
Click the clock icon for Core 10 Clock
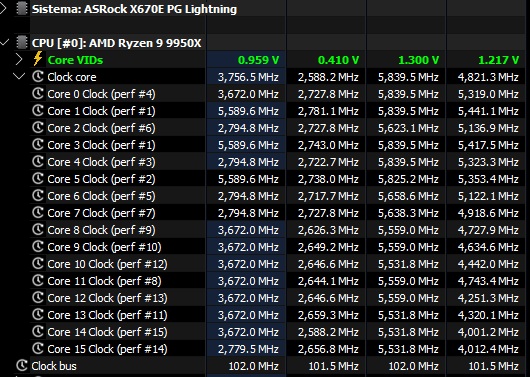pyautogui.click(x=38, y=263)
